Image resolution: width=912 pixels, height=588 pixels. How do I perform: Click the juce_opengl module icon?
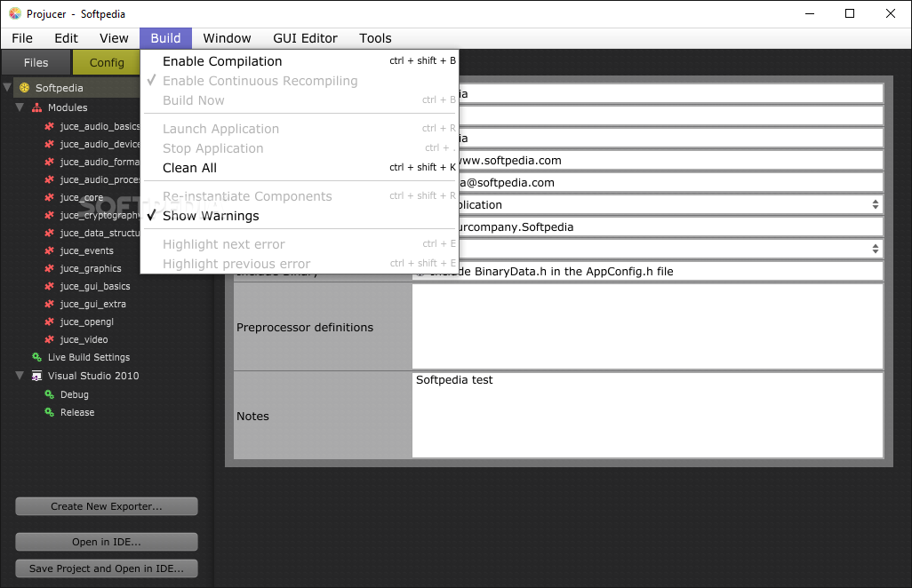click(x=50, y=322)
